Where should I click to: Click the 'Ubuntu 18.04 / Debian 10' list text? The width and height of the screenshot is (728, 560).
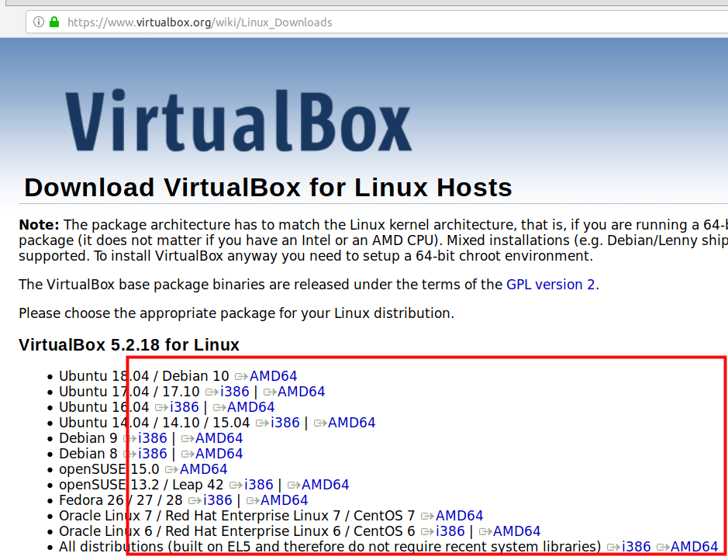coord(144,375)
